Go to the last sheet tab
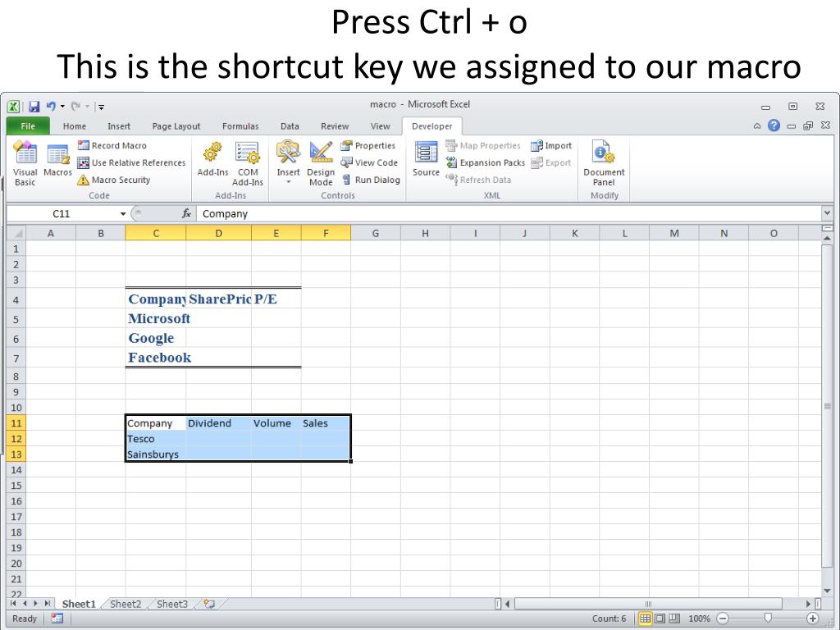Viewport: 840px width, 630px height. (x=48, y=603)
